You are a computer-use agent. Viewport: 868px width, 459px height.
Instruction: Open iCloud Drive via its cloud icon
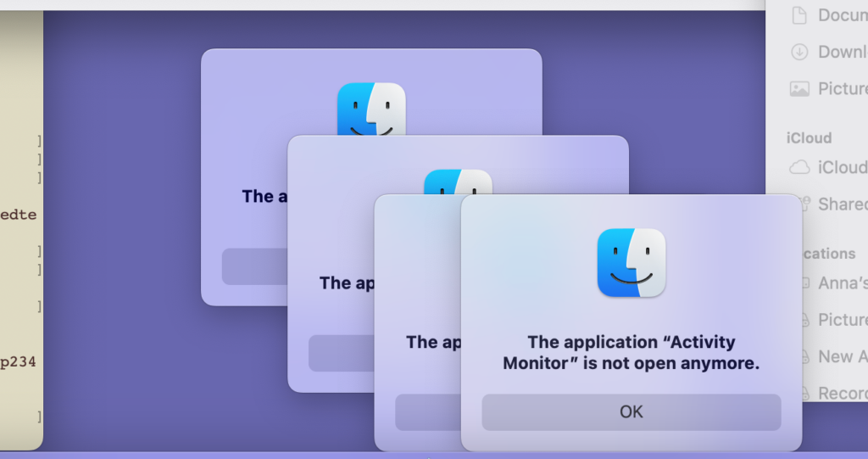798,167
